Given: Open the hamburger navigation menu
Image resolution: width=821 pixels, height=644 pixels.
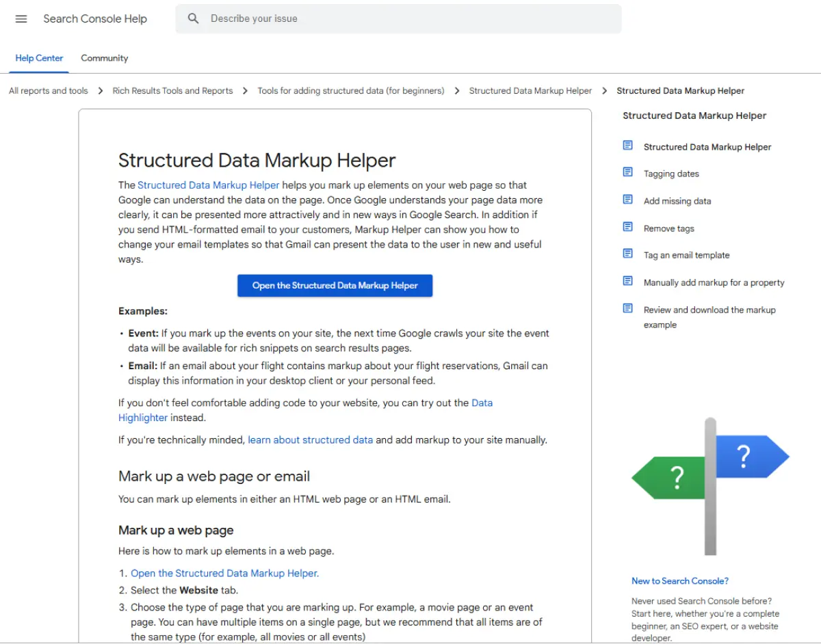Looking at the screenshot, I should pyautogui.click(x=21, y=18).
